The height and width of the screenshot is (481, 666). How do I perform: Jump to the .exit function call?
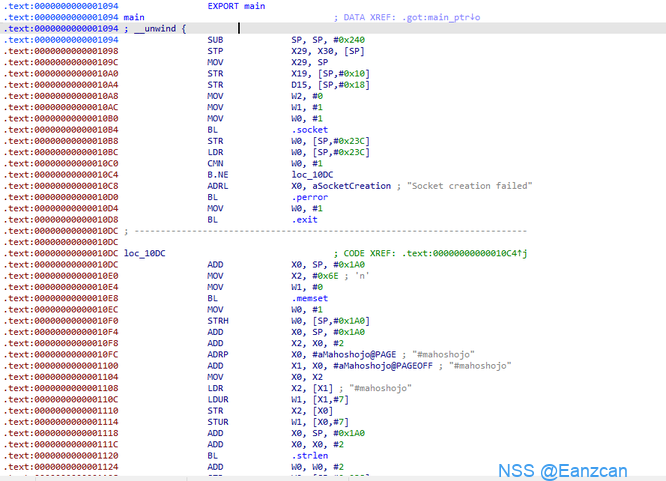(305, 219)
